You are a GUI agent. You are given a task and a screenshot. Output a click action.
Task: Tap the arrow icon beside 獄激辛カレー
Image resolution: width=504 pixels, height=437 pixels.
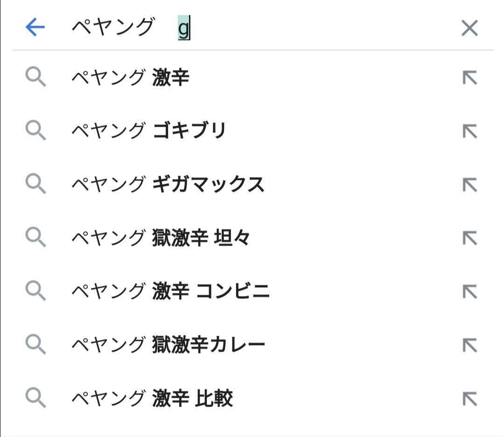(x=469, y=346)
